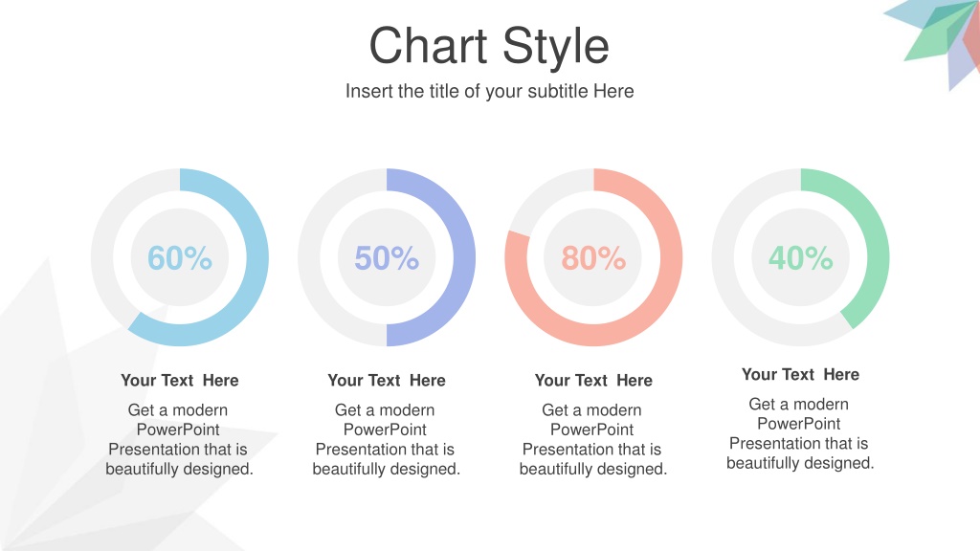Click 'Your Text Here' heading under 50% chart
This screenshot has width=980, height=551.
pyautogui.click(x=387, y=381)
